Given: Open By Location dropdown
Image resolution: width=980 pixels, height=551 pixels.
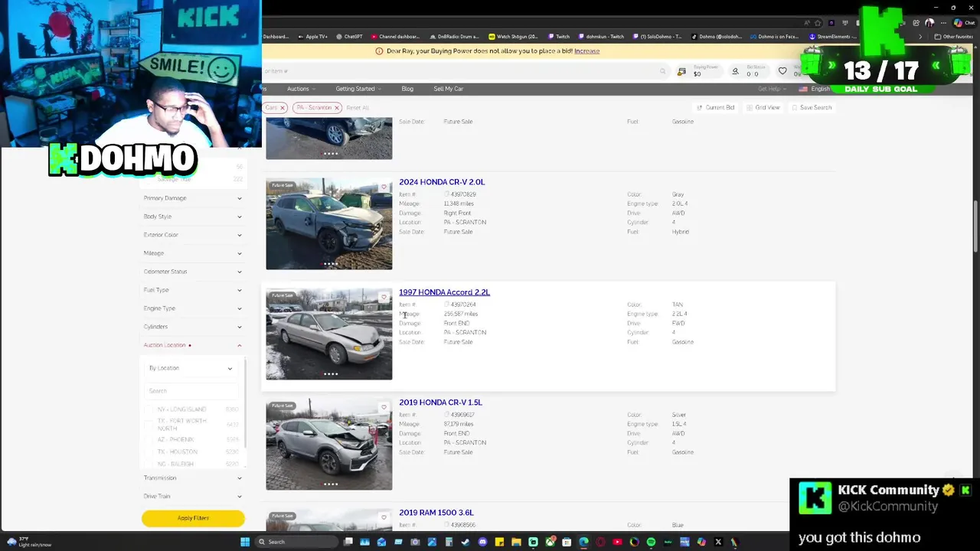Looking at the screenshot, I should click(191, 368).
